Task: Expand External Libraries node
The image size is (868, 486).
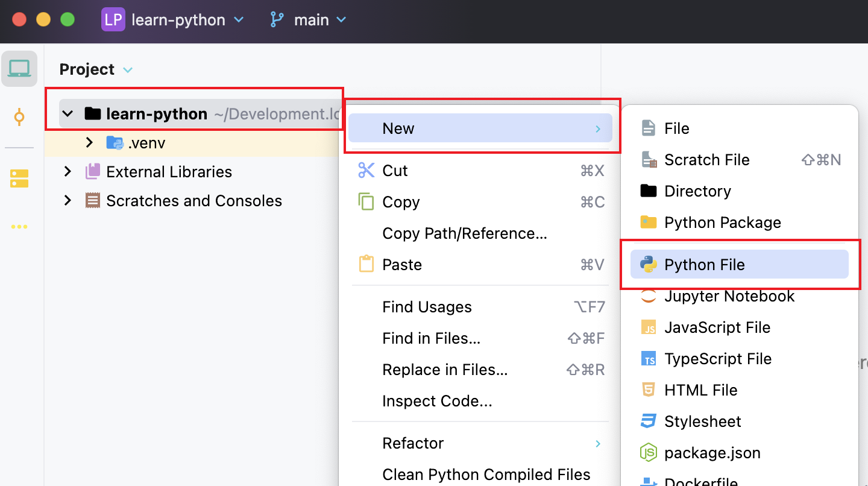Action: (68, 172)
